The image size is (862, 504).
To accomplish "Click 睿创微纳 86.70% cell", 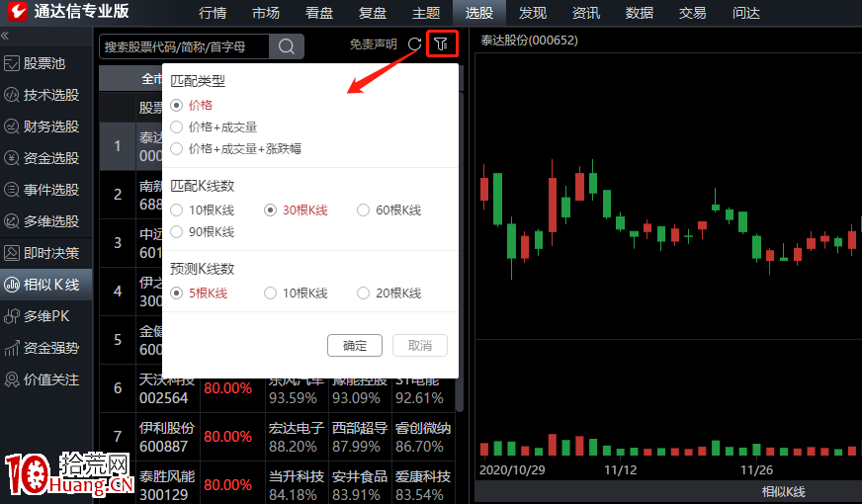I will pos(423,437).
